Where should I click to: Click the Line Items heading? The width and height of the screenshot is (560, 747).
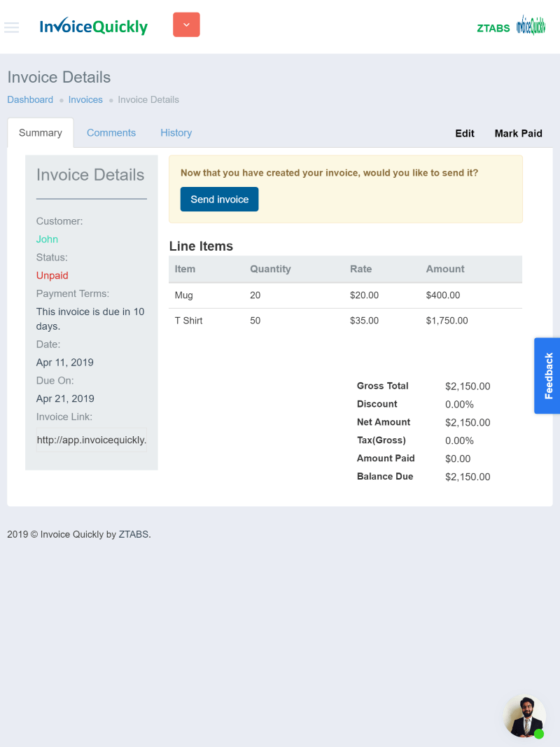point(201,246)
